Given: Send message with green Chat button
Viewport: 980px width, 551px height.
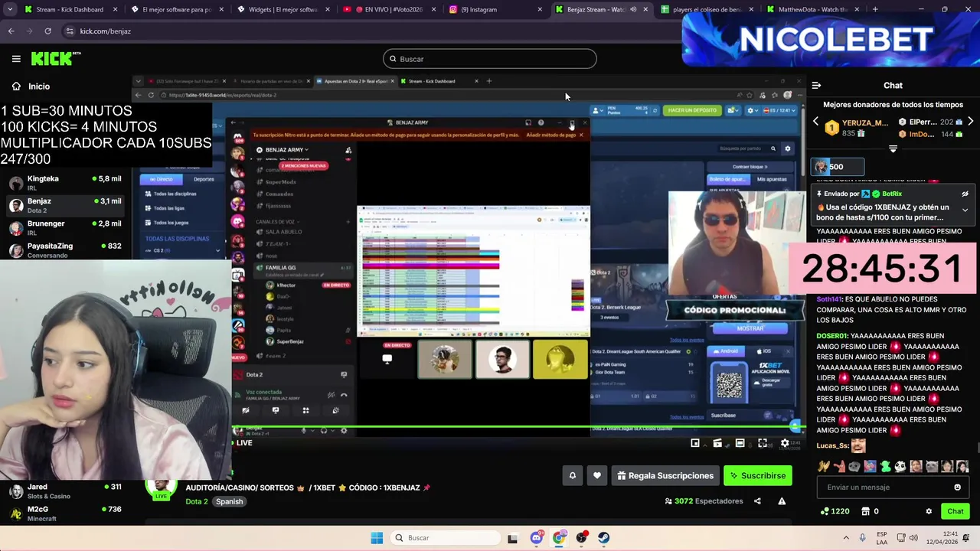Looking at the screenshot, I should point(955,511).
